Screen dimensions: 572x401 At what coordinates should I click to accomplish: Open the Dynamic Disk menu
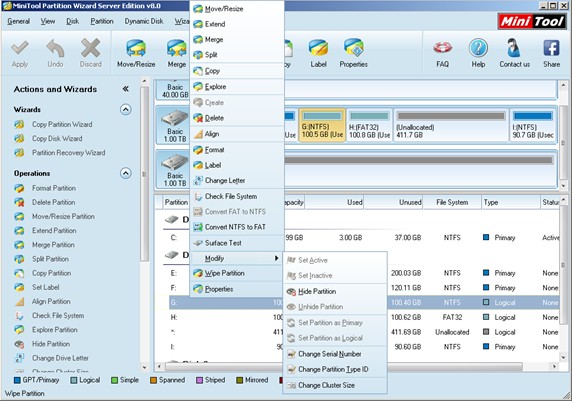point(144,21)
